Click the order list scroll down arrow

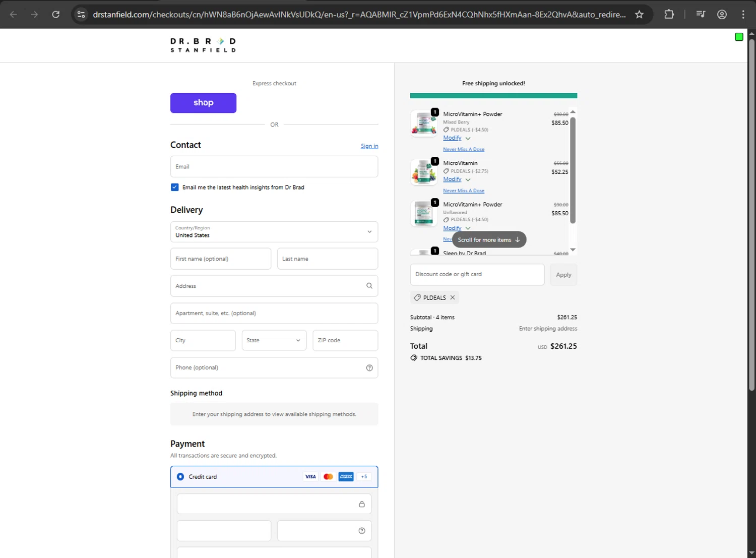pyautogui.click(x=573, y=250)
